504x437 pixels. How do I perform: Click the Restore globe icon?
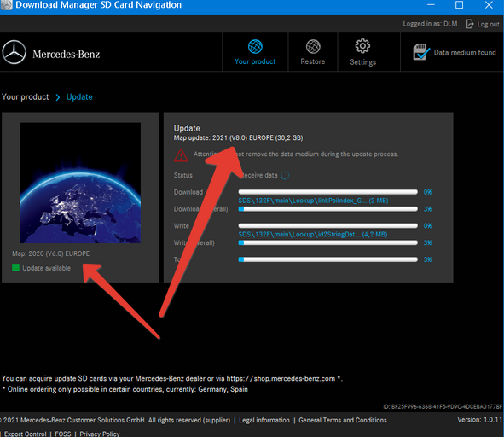coord(313,47)
